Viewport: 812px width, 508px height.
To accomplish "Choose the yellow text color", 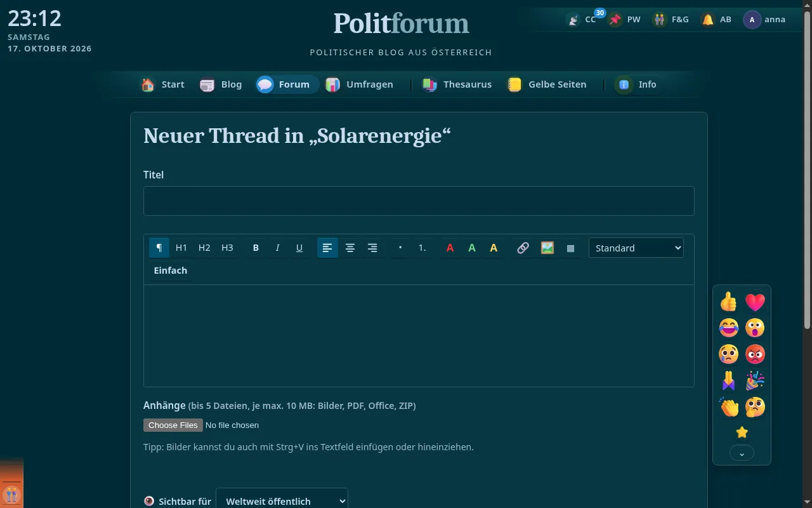I will pos(494,248).
